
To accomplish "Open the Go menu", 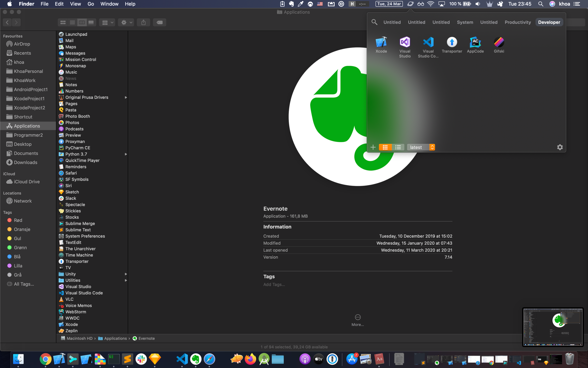I will pos(91,4).
